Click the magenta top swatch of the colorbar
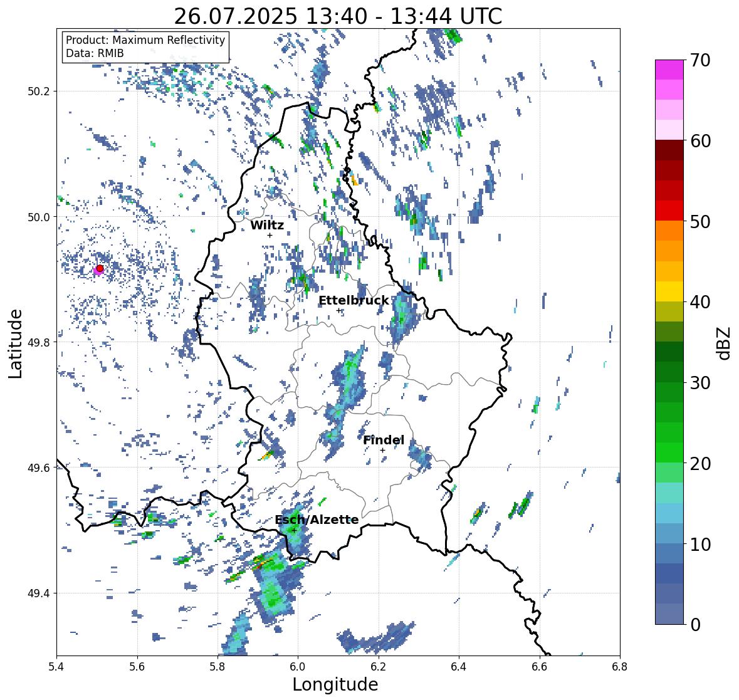Viewport: 739px width, 700px height. click(x=669, y=70)
